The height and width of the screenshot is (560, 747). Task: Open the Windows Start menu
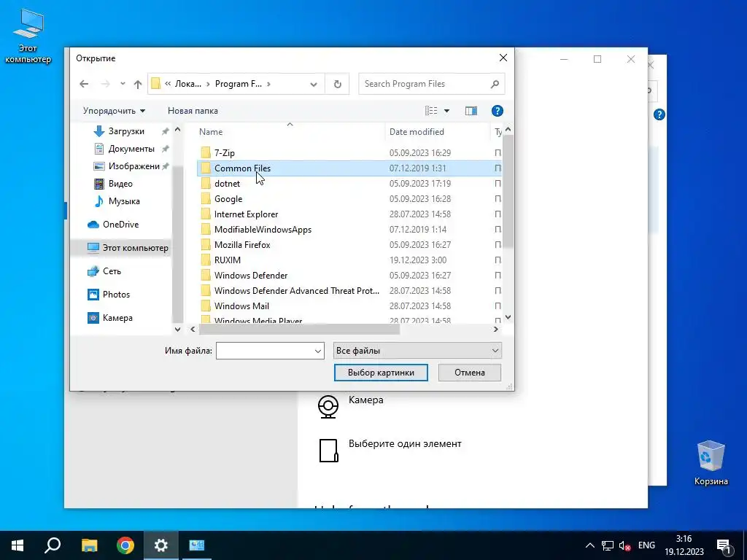(18, 545)
